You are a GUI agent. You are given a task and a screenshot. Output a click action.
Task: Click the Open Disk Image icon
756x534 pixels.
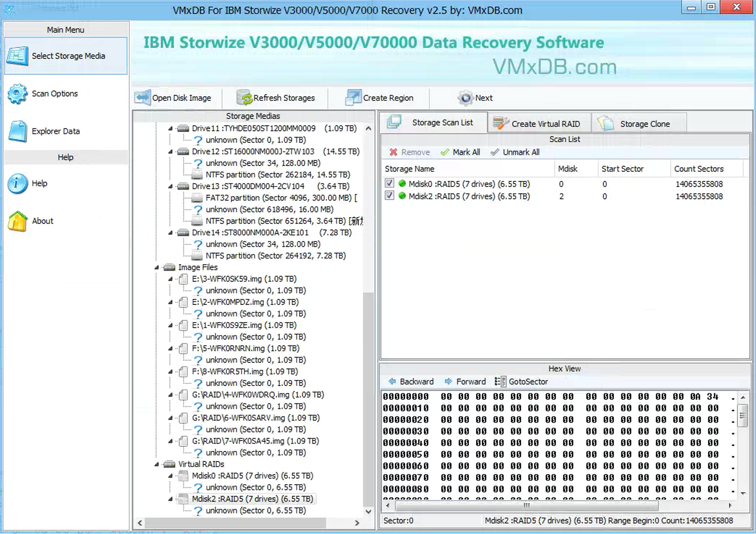142,98
